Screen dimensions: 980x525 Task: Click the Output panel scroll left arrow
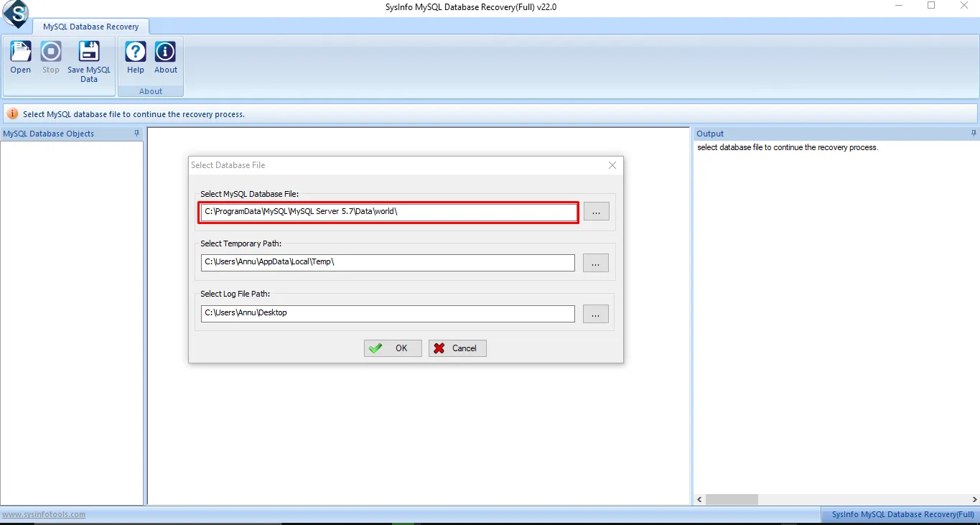point(700,499)
